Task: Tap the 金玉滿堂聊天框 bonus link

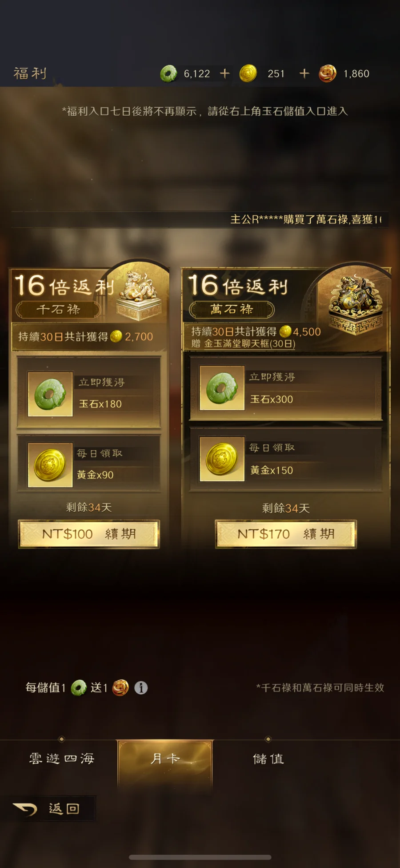Action: click(249, 343)
